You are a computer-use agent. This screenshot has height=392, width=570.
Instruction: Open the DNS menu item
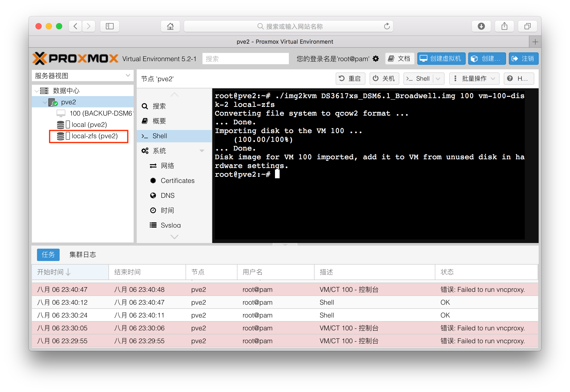click(x=174, y=195)
